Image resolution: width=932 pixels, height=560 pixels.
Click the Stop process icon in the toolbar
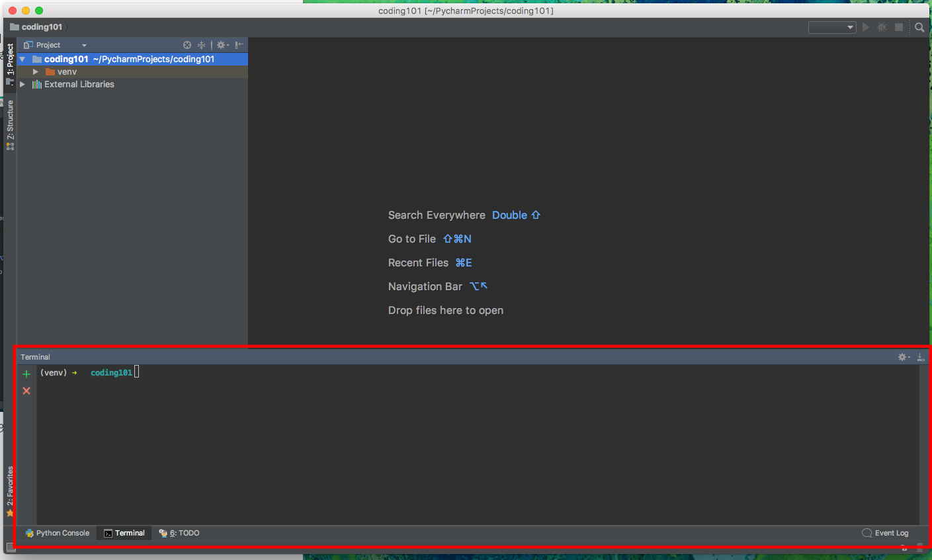(x=899, y=27)
